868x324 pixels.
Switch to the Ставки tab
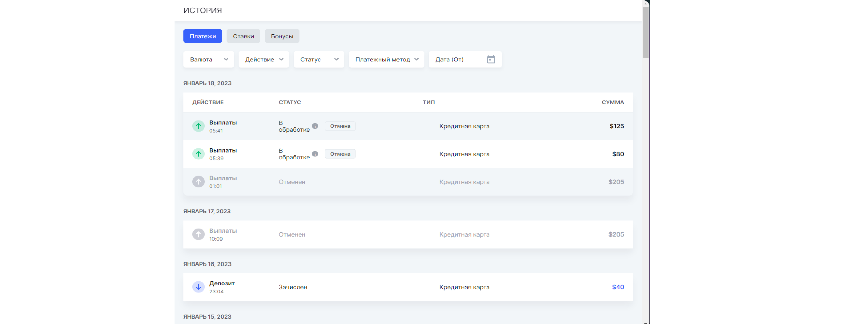(x=243, y=36)
